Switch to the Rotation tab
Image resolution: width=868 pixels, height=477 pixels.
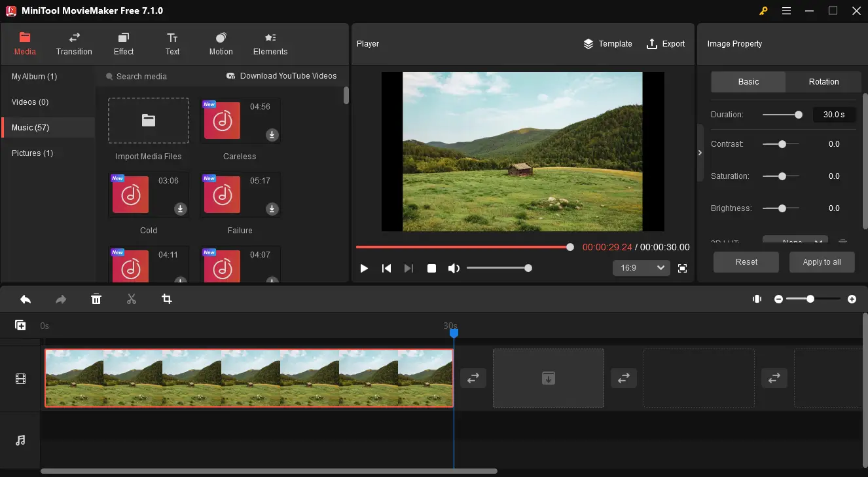(823, 82)
